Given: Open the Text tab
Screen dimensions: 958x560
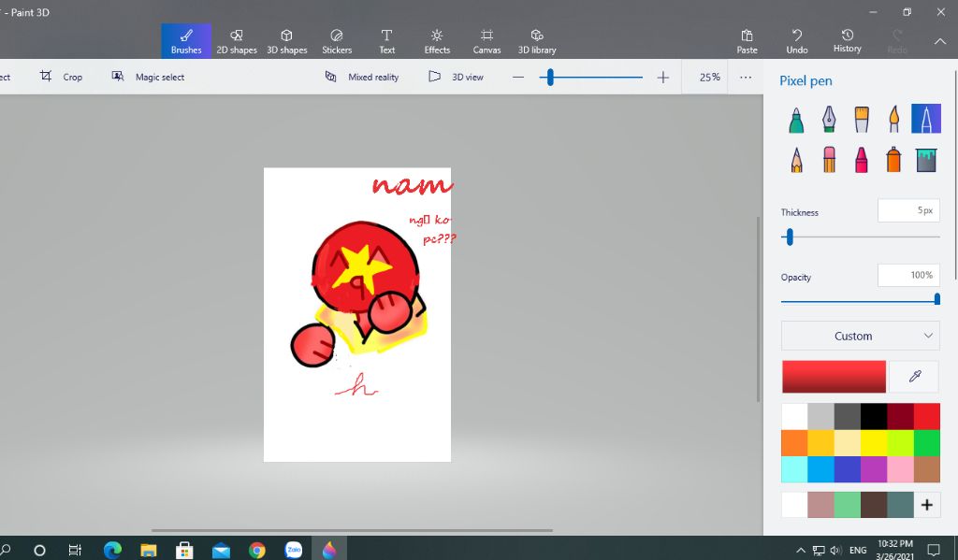Looking at the screenshot, I should (x=386, y=41).
